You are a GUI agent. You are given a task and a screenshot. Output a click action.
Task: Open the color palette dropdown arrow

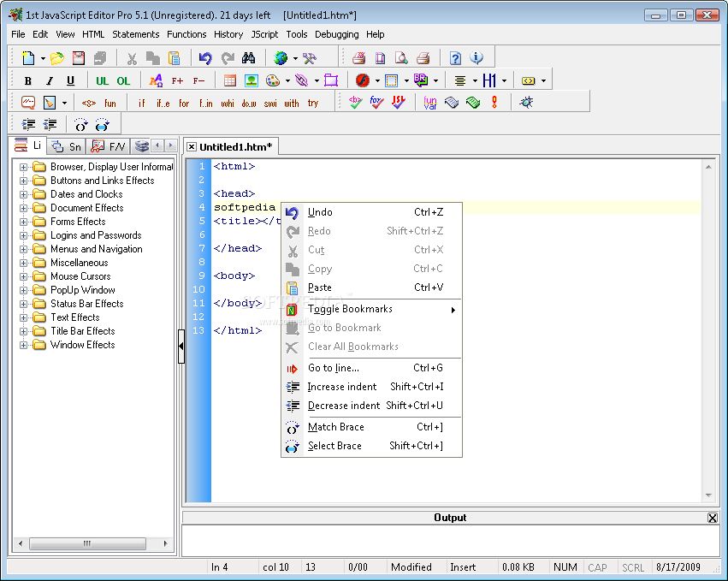(x=287, y=81)
